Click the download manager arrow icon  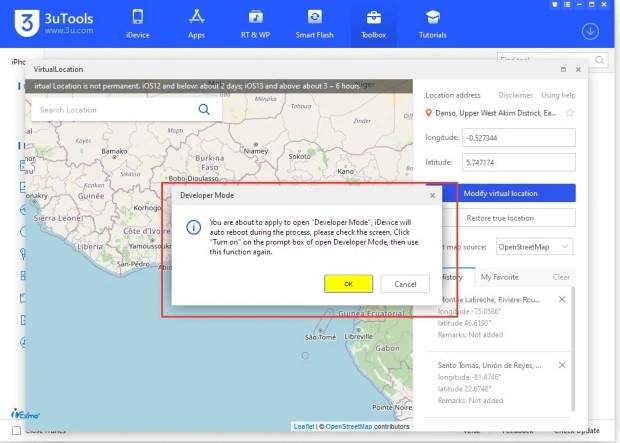point(590,31)
